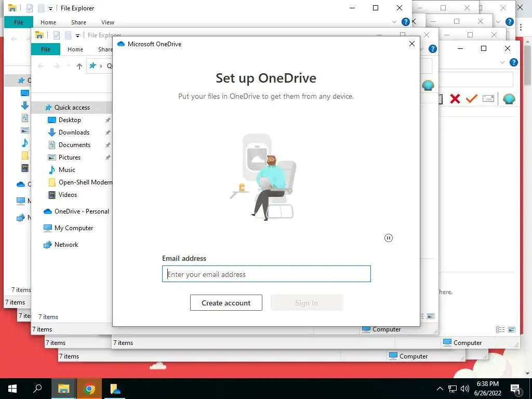Click the File Explorer taskbar icon
This screenshot has height=399, width=532.
63,389
